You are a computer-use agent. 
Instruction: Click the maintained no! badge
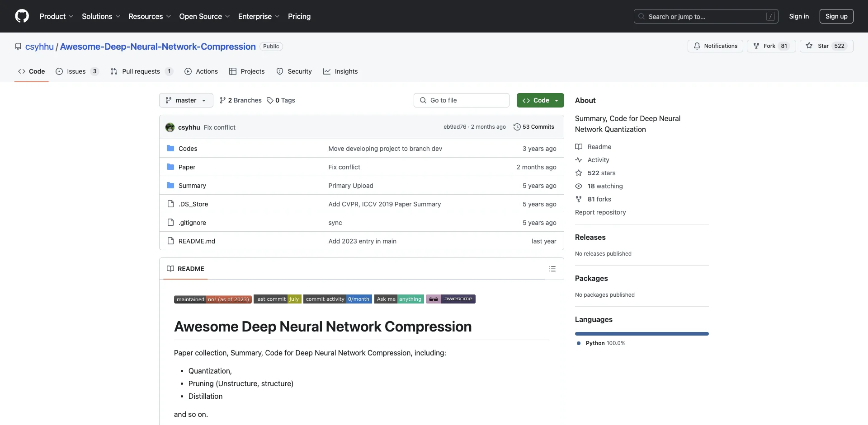(x=213, y=299)
